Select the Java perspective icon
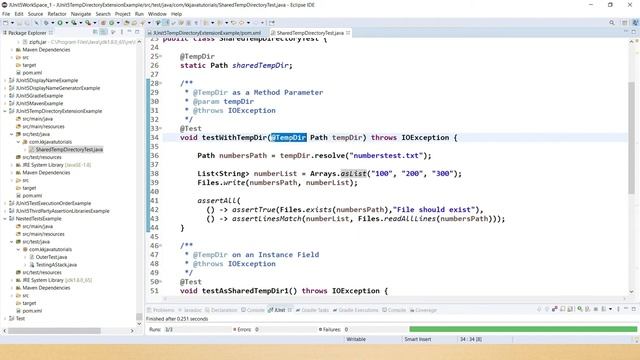The image size is (640, 360). (635, 23)
